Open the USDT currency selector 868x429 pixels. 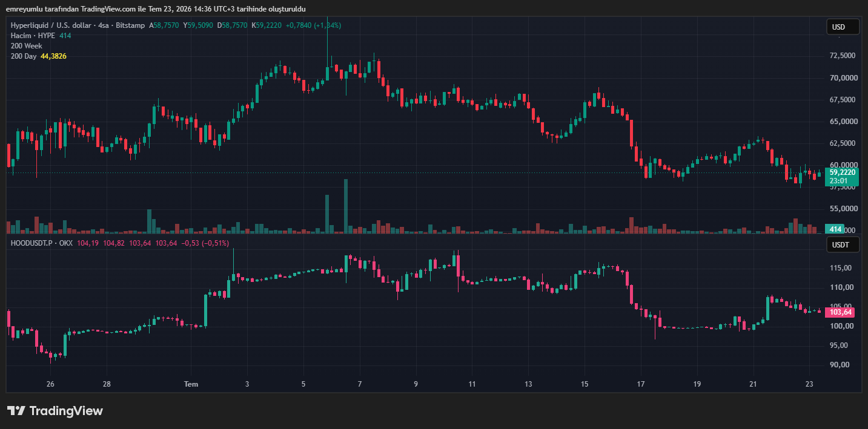point(843,245)
